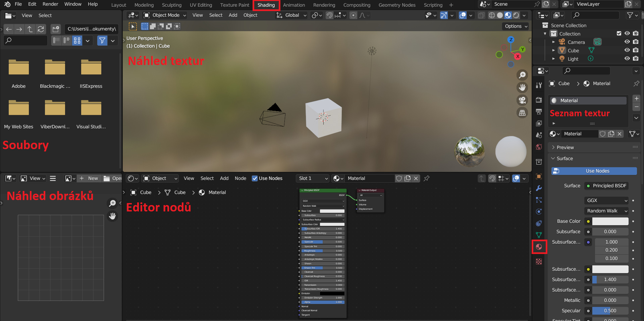Open the Slot 1 dropdown
This screenshot has width=644, height=321.
[313, 178]
